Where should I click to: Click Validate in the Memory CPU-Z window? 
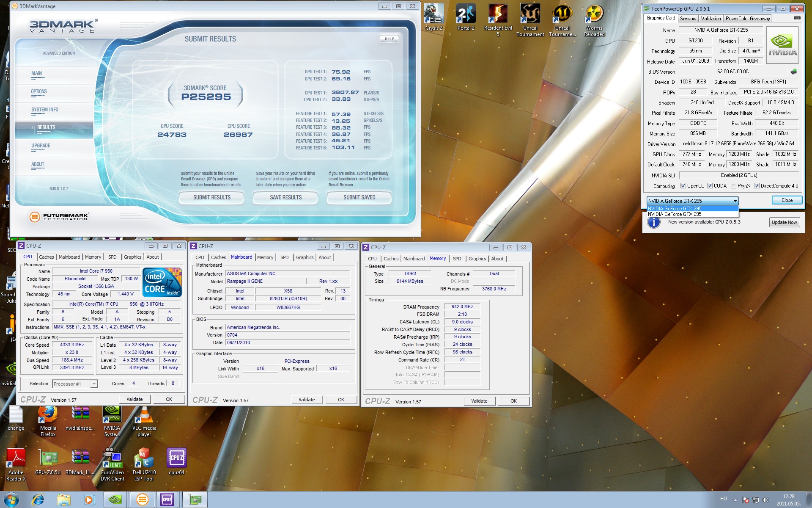coord(479,401)
